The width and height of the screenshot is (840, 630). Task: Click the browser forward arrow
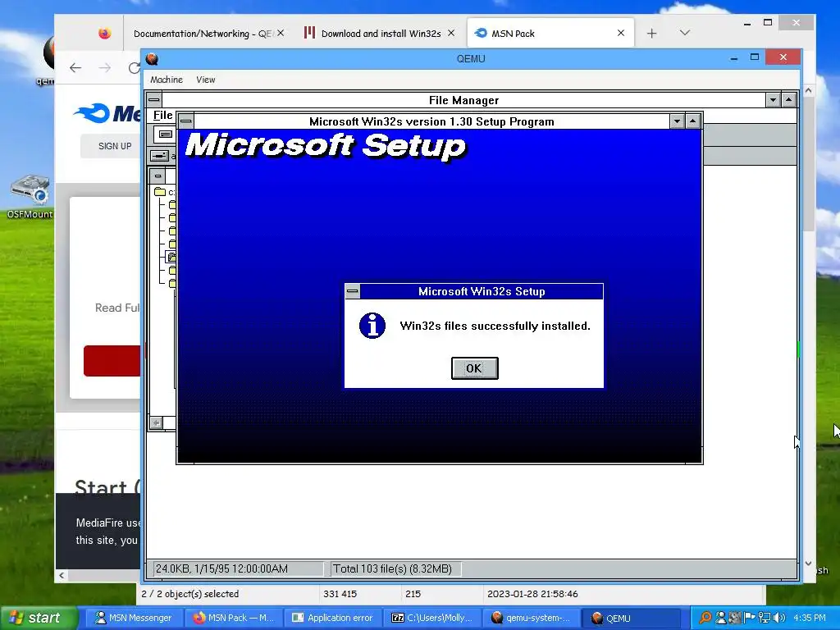(105, 67)
